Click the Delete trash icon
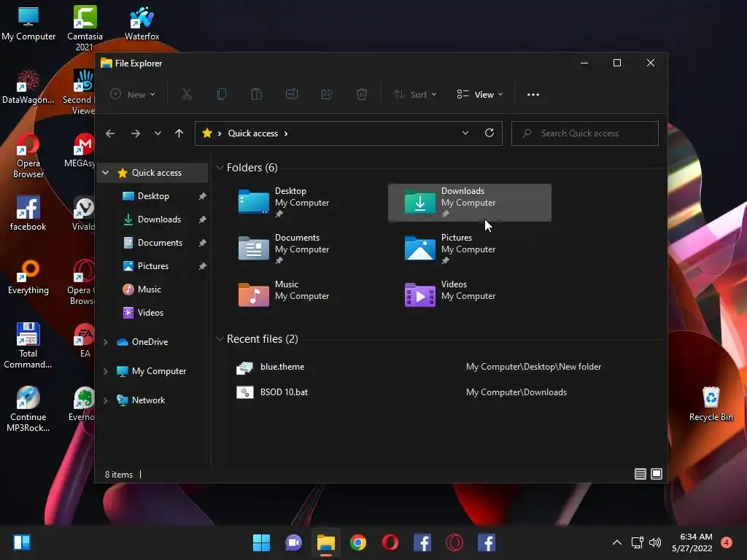747x560 pixels. (362, 94)
